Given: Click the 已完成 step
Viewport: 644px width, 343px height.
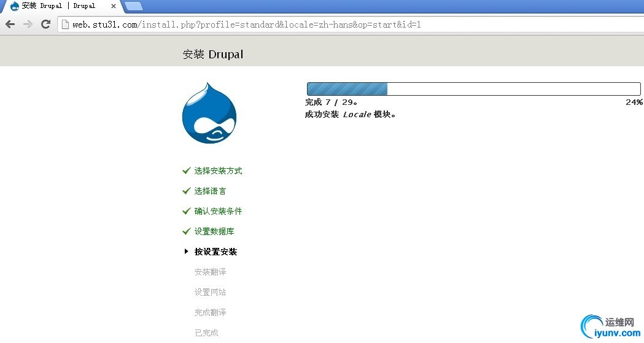Looking at the screenshot, I should 206,333.
